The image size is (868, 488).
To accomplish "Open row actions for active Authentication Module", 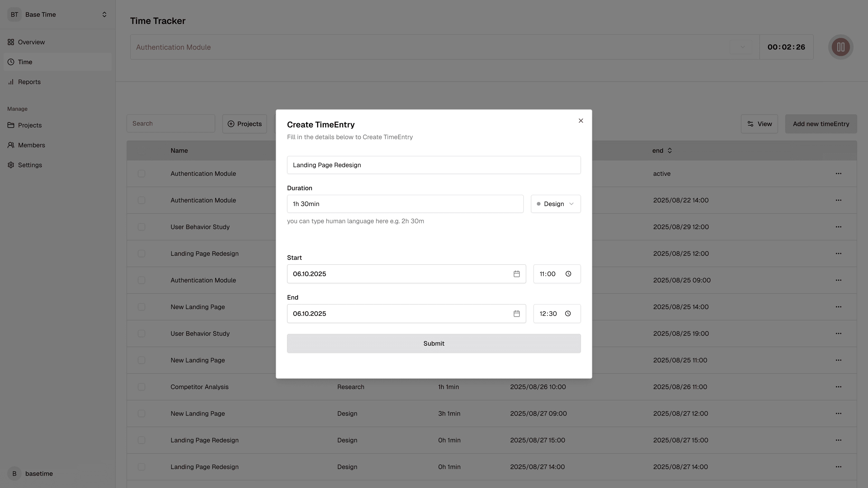I will pos(838,174).
